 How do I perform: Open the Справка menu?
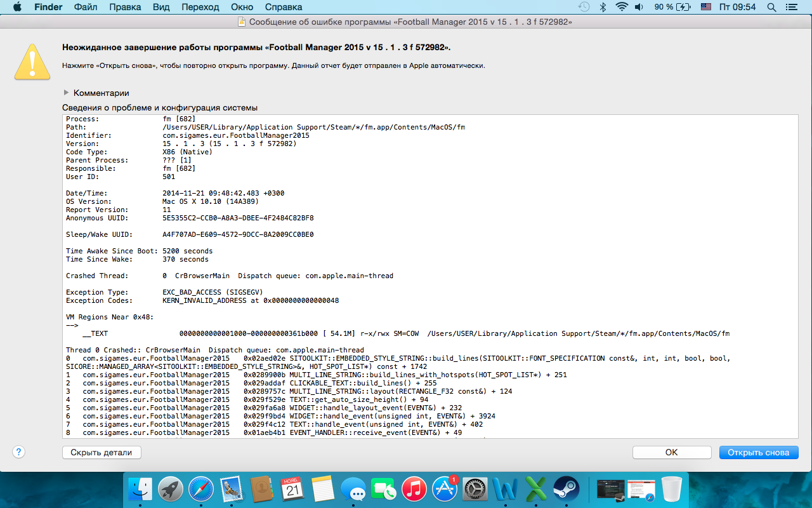(284, 7)
